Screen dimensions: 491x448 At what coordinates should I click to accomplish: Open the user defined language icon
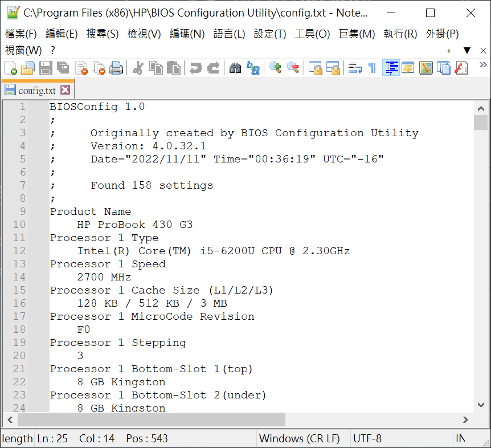[x=408, y=68]
